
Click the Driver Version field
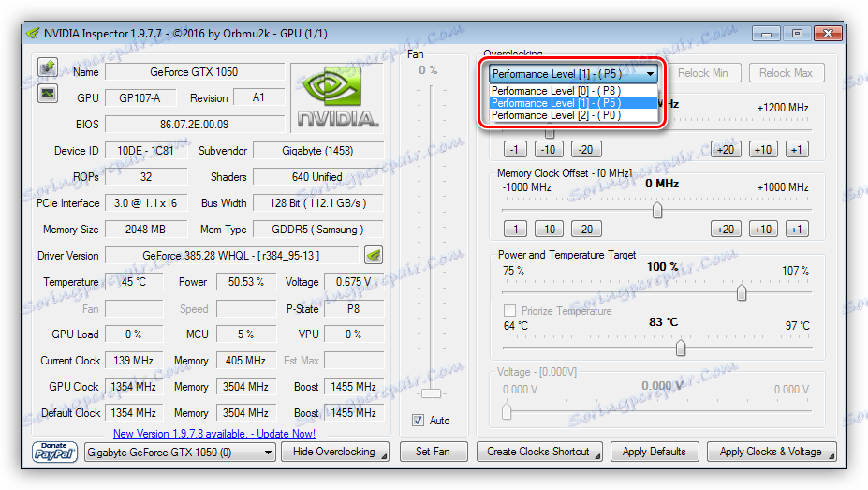pos(231,256)
